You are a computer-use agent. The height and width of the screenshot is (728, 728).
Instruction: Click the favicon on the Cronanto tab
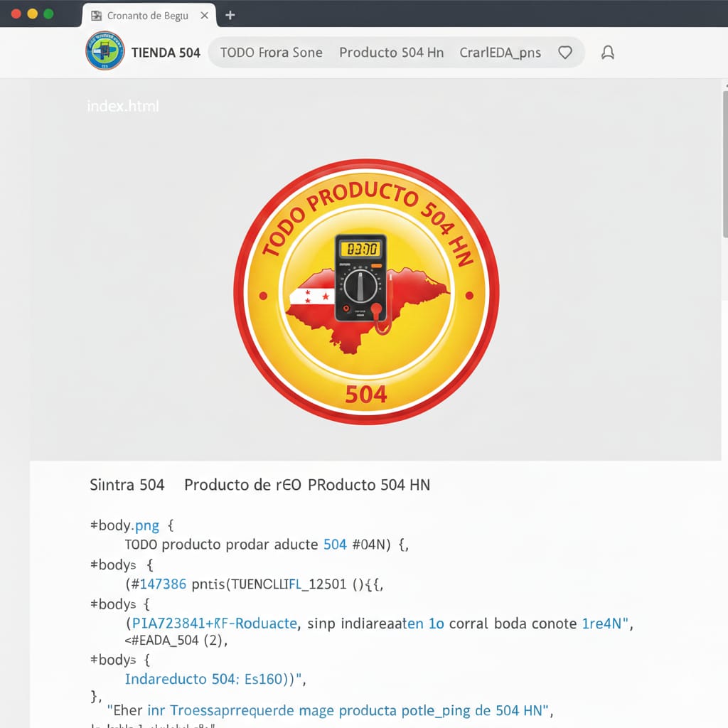97,14
